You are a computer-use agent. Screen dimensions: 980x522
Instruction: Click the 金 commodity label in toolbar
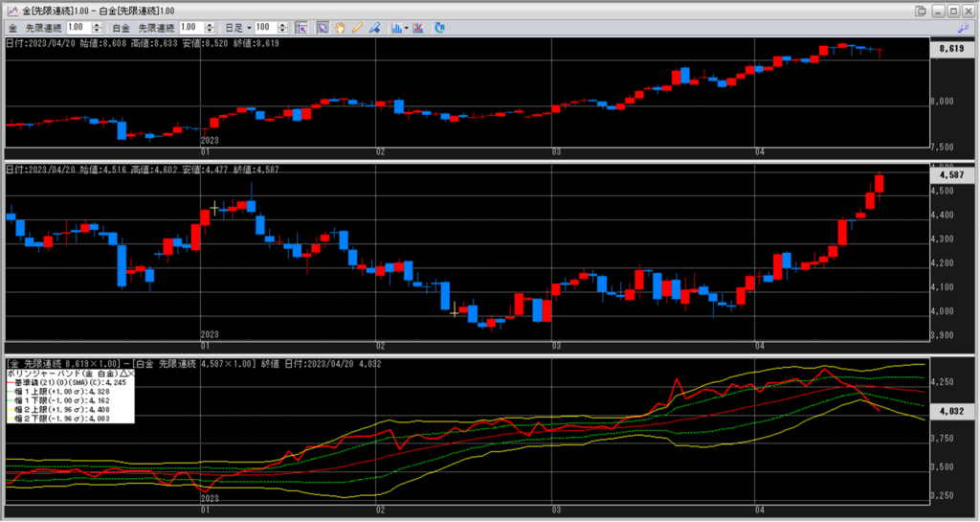(12, 28)
